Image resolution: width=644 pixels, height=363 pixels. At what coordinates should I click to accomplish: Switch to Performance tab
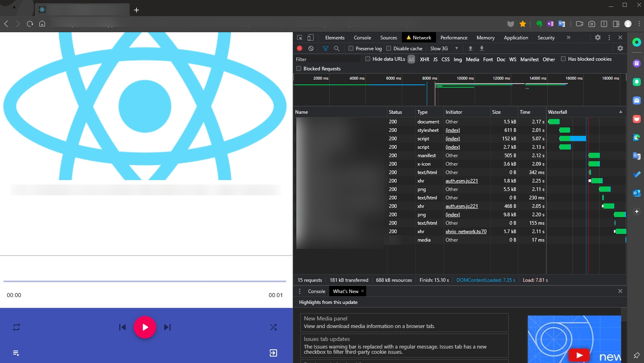pos(454,38)
